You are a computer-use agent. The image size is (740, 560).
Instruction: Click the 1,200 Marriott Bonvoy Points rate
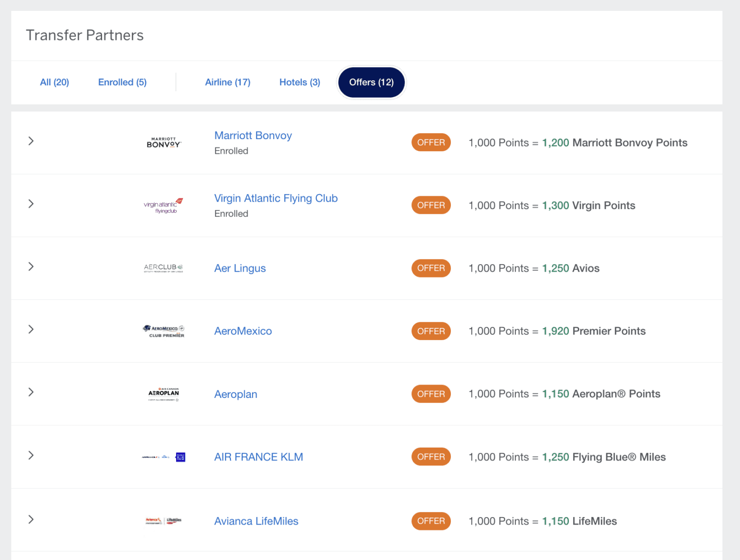615,142
